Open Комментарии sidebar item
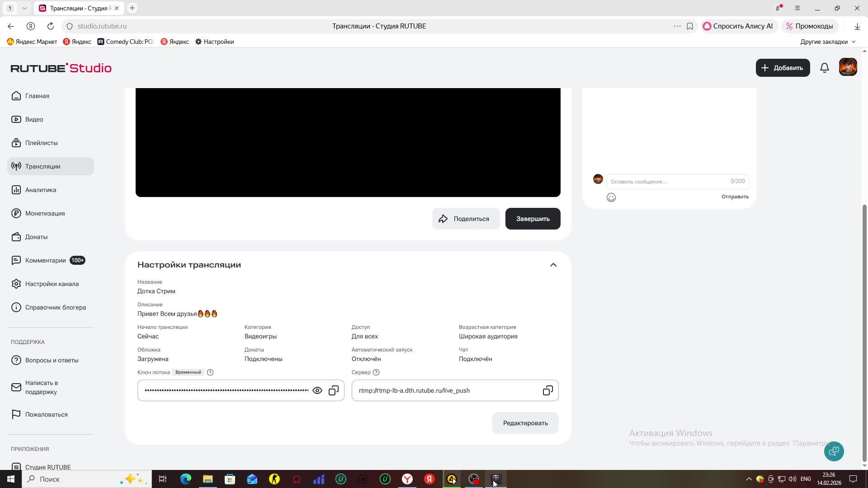Image resolution: width=868 pixels, height=488 pixels. click(46, 260)
